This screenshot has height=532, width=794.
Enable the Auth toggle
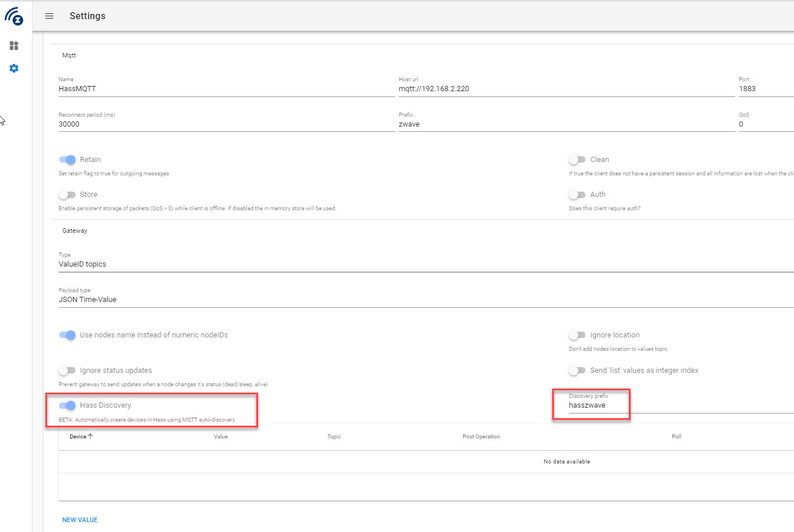(577, 194)
